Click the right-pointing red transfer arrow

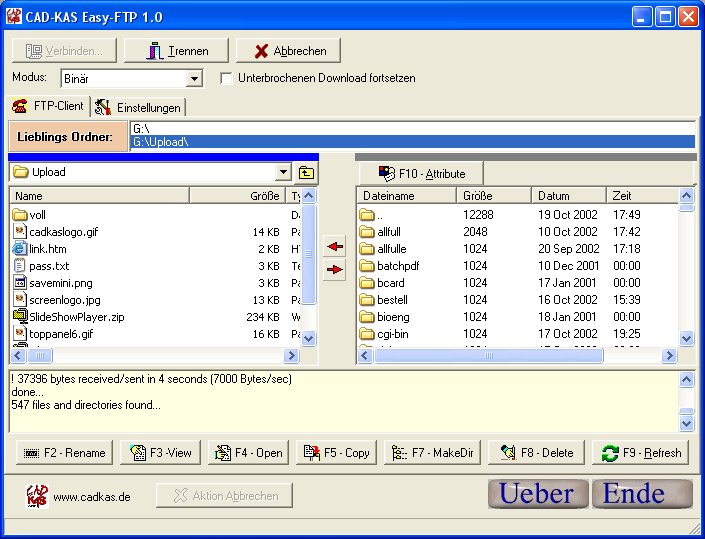pyautogui.click(x=335, y=269)
